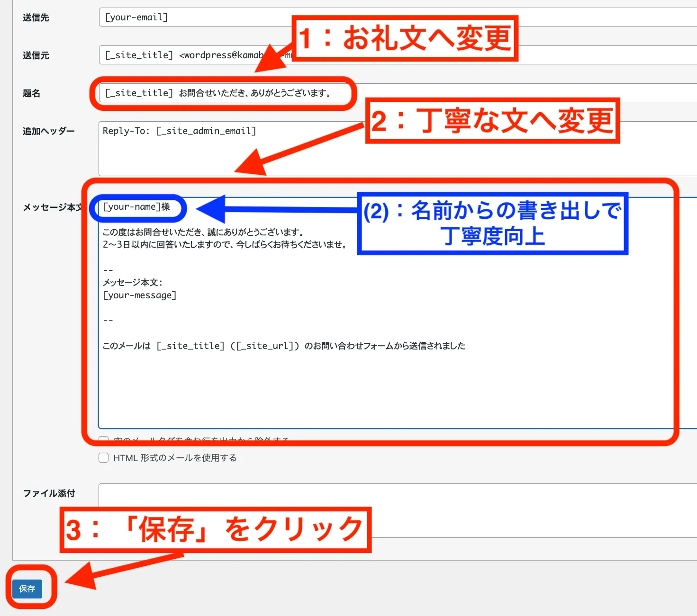Click the 送信元 field with [_site_title]

pyautogui.click(x=398, y=55)
